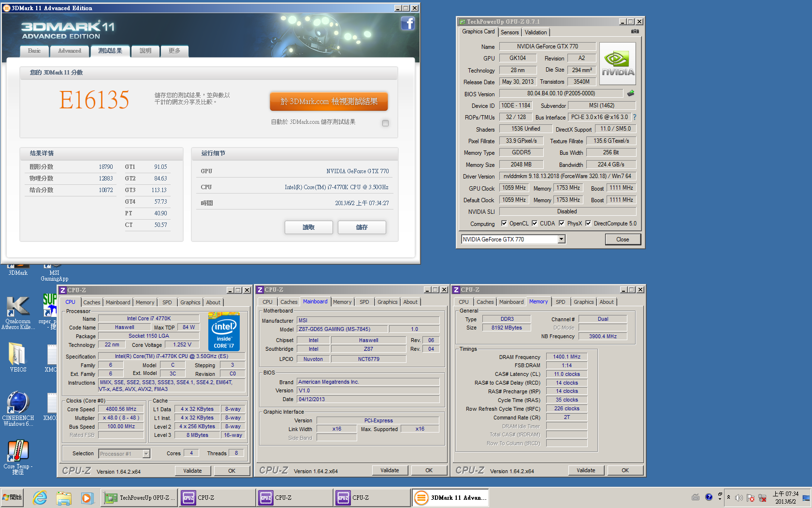Expand hidden tray icons arrow
Viewport: 812px width, 508px height.
[728, 497]
